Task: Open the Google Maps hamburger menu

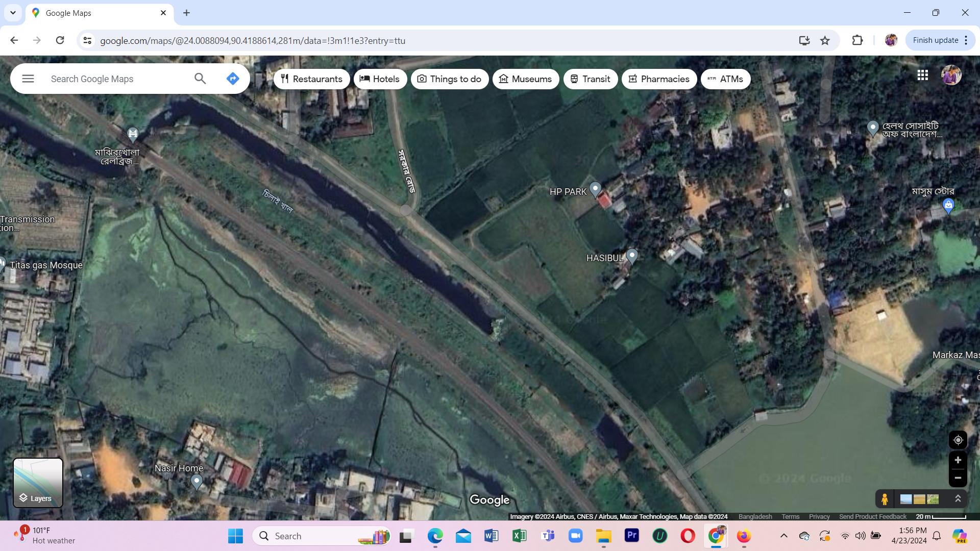Action: point(28,79)
